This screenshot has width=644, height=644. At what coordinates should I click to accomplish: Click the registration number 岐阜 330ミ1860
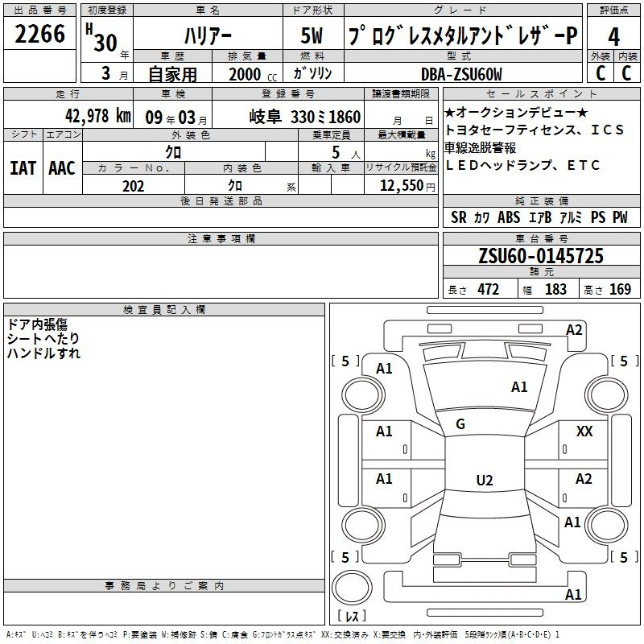pyautogui.click(x=304, y=117)
